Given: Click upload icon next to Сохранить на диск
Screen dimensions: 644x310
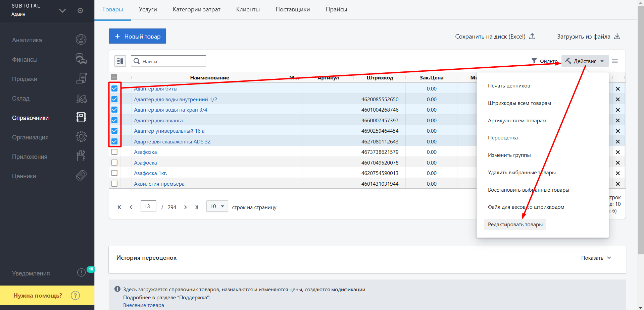Looking at the screenshot, I should 532,36.
